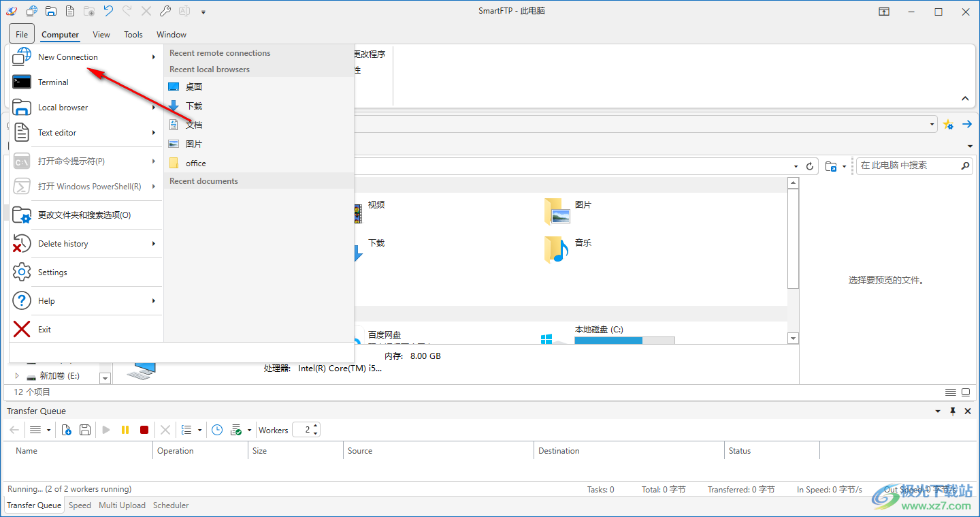Click Exit in the File menu

pyautogui.click(x=86, y=330)
